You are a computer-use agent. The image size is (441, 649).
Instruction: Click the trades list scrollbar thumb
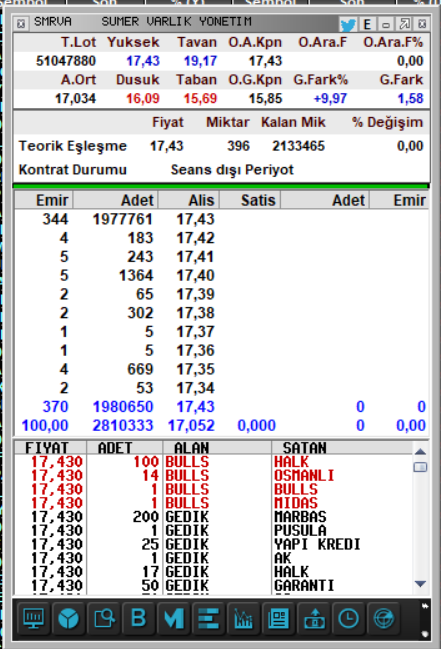(x=420, y=467)
